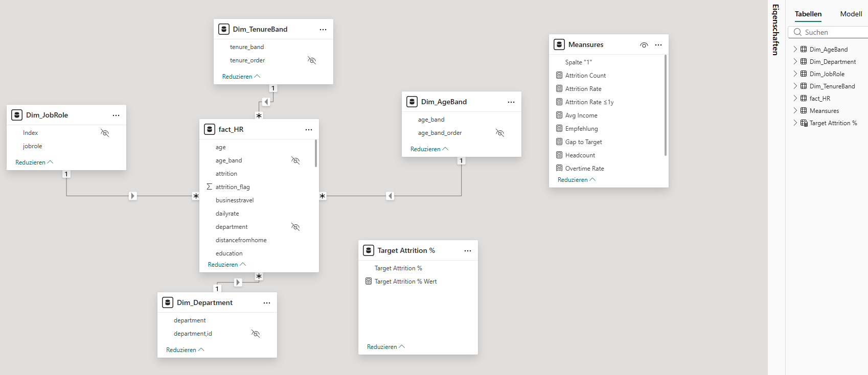
Task: Expand Target Attrition % in the Tabellen list
Action: (795, 123)
